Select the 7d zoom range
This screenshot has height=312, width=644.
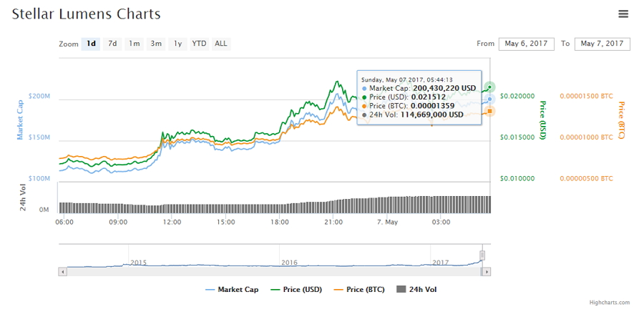112,44
